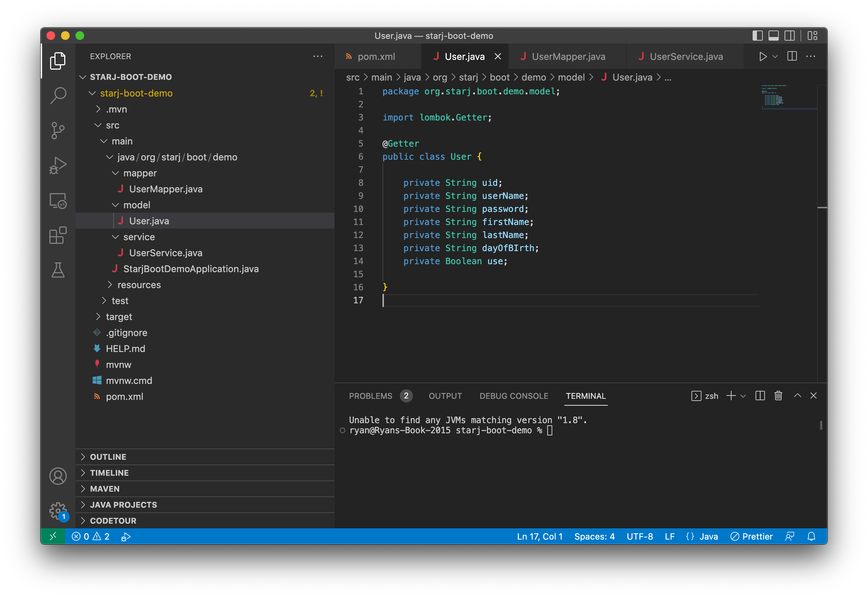868x598 pixels.
Task: Switch to the PROBLEMS panel tab
Action: click(370, 396)
